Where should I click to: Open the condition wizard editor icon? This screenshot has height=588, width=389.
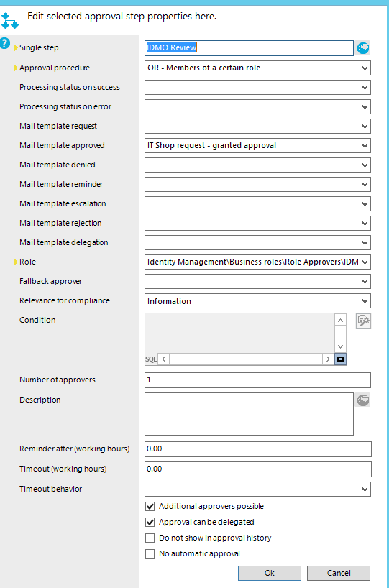[x=363, y=321]
